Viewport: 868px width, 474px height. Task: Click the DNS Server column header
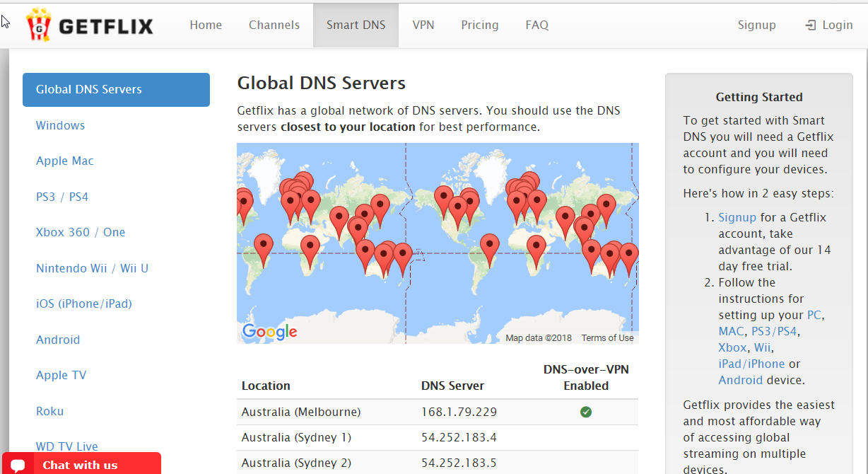click(x=452, y=386)
